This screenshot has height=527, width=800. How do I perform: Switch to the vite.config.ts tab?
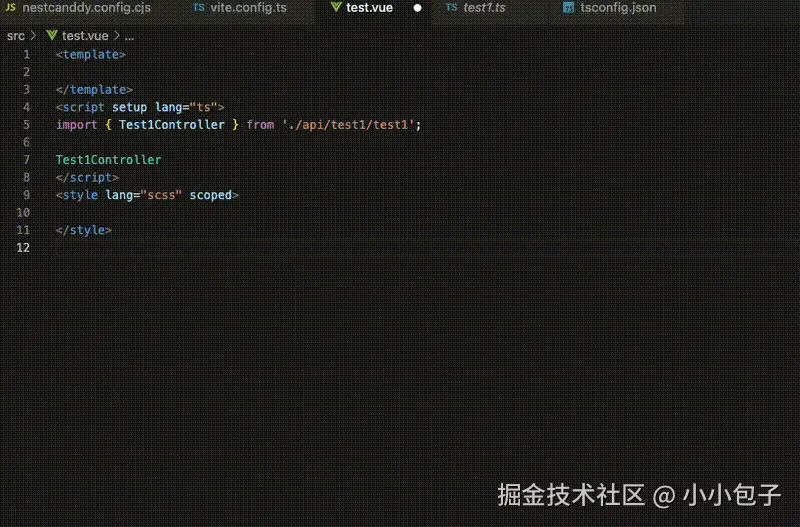[x=240, y=8]
